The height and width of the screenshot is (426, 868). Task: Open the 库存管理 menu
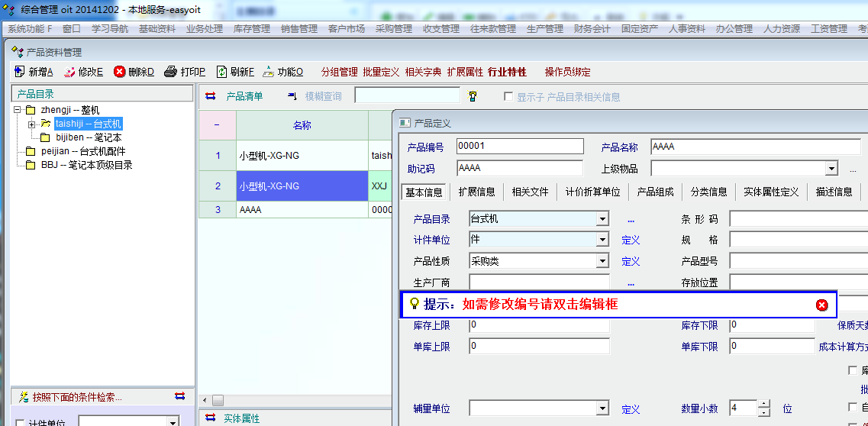coord(251,28)
